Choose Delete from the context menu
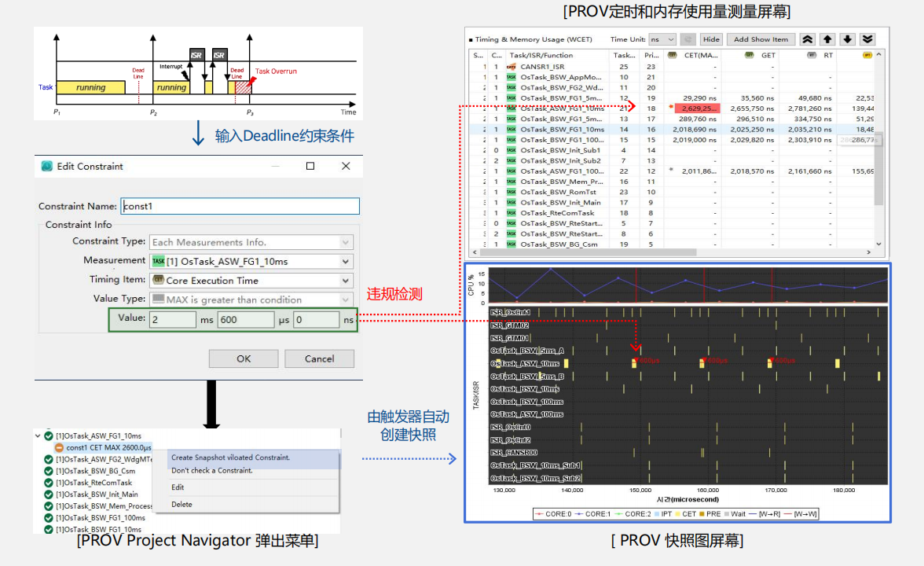Viewport: 924px width, 566px height. 181,505
